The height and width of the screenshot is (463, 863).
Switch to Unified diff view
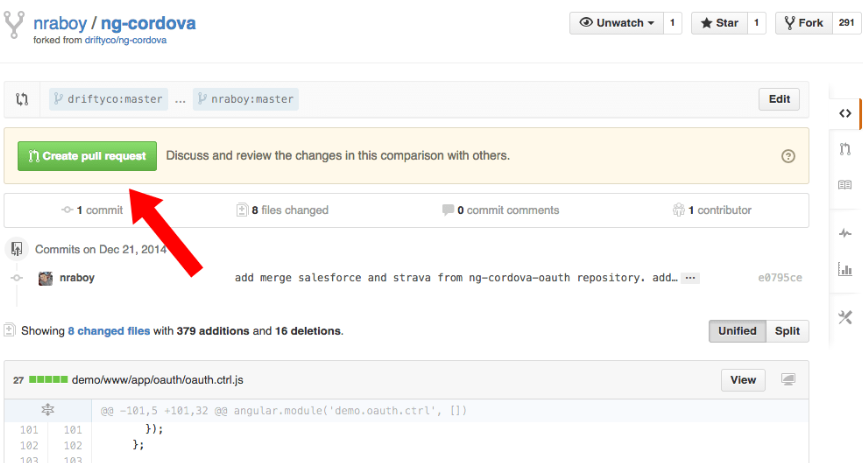point(737,331)
